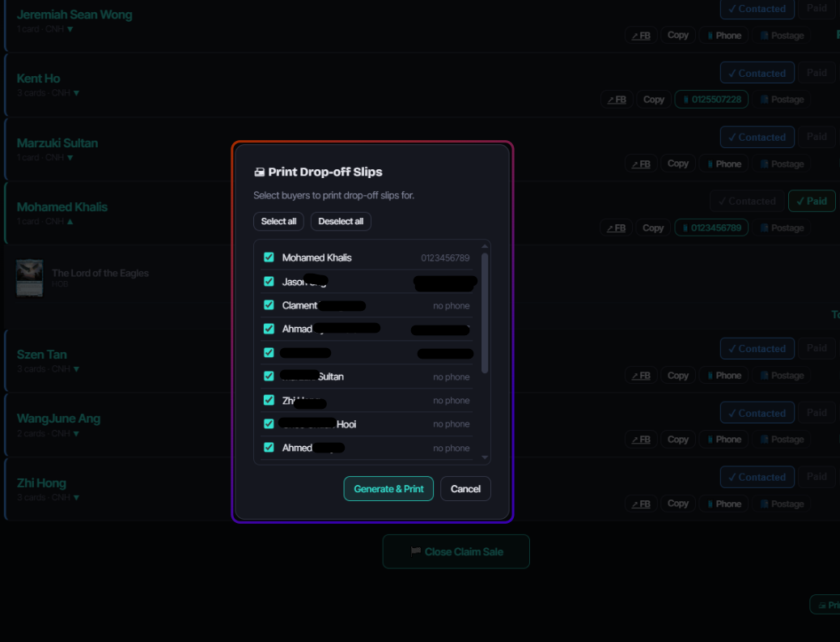Open The Lord of the Eagles thumbnail

[29, 278]
